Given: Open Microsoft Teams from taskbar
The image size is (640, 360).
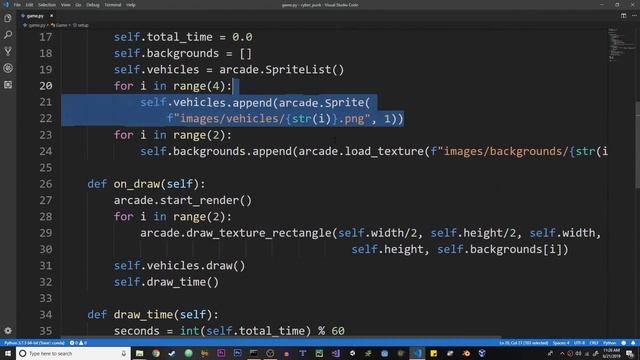Looking at the screenshot, I should pos(303,353).
